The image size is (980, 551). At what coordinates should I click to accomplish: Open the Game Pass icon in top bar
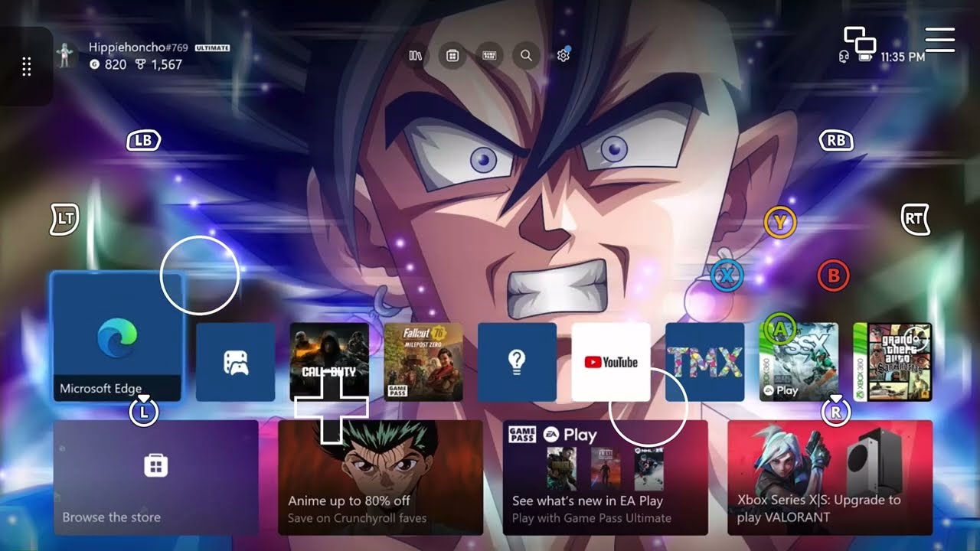(489, 55)
